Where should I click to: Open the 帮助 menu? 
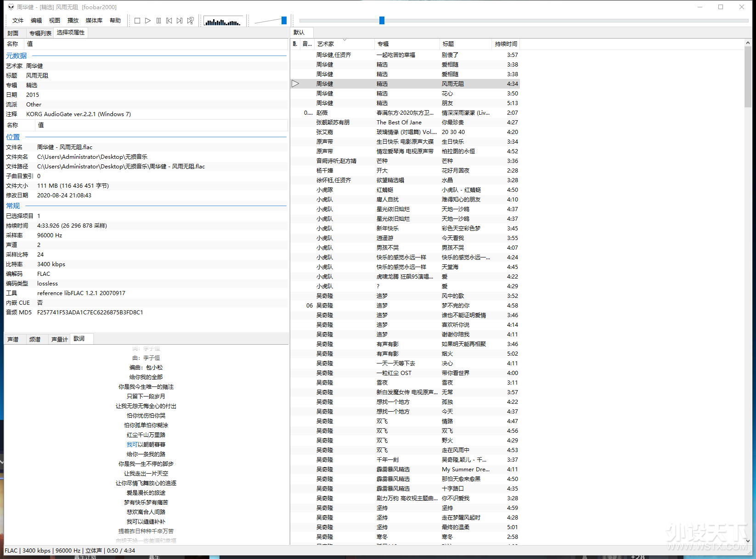[x=115, y=21]
